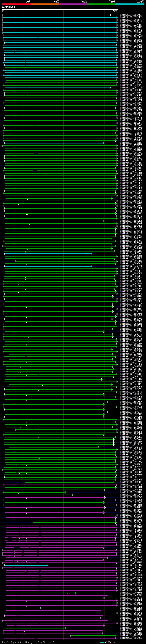The height and width of the screenshot is (644, 146).
Task: Select hit label UniRef100_Q5UB81
Action: click(131, 40)
